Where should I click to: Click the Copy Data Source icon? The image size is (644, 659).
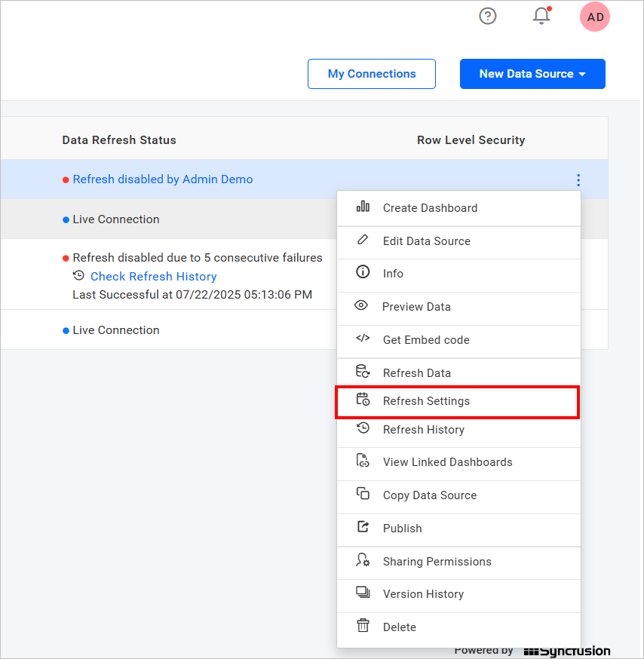[x=363, y=495]
